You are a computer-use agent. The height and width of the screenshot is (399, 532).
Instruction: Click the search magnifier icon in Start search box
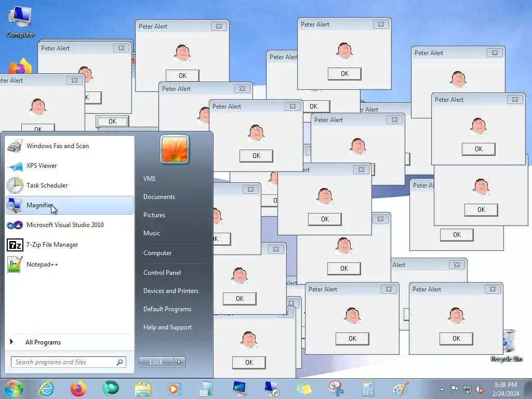[x=120, y=362]
